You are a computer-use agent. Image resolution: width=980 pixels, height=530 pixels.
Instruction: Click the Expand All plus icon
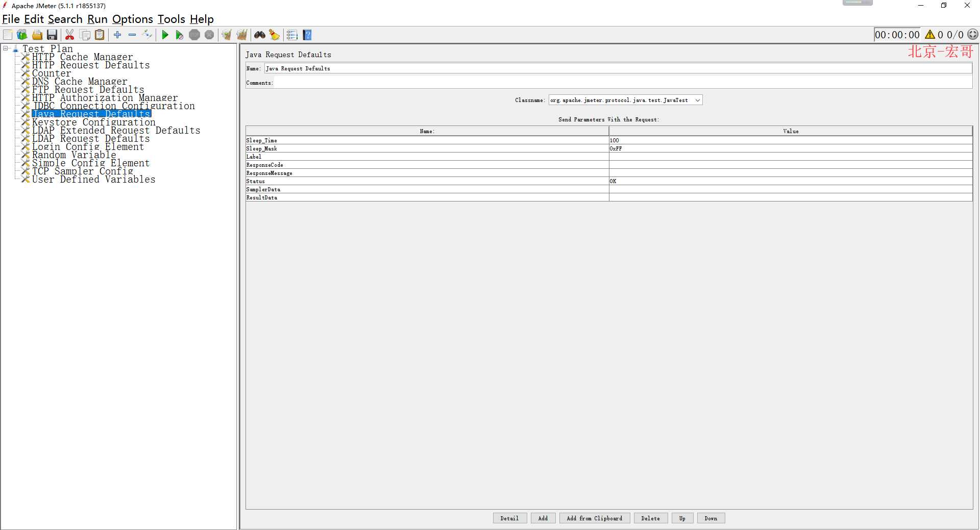coord(117,35)
